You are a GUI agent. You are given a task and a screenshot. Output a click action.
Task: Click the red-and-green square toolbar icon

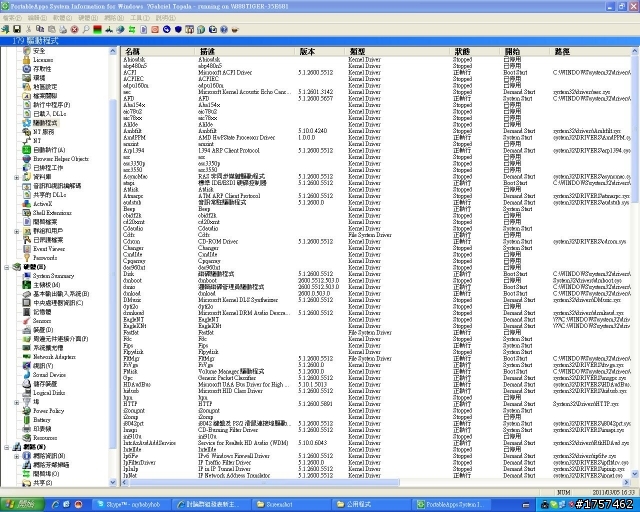(x=97, y=29)
